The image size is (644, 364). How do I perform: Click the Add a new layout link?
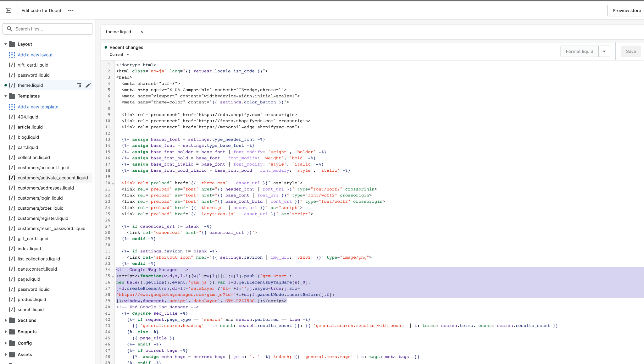coord(35,55)
